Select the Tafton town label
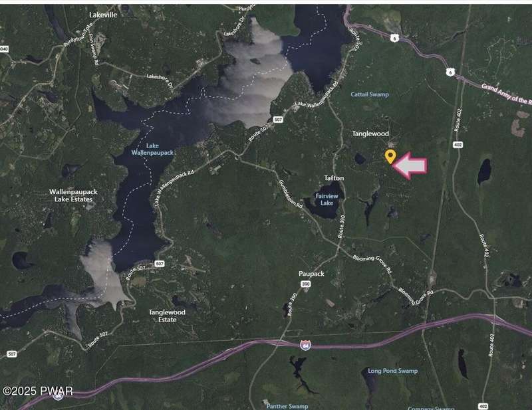 tap(334, 178)
